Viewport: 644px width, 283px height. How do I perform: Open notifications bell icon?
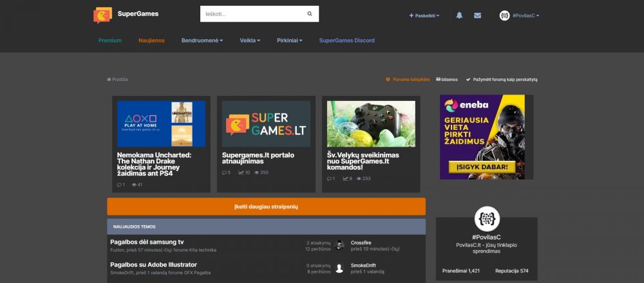459,15
